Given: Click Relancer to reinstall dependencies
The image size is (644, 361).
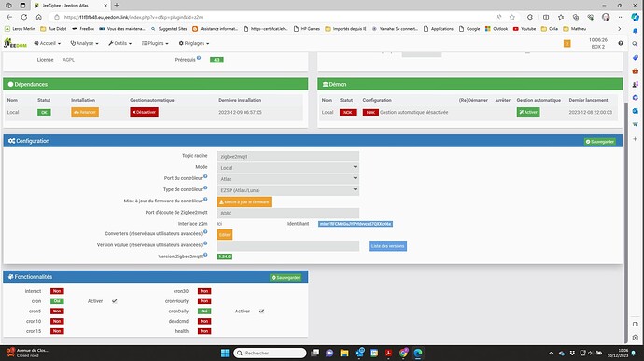Looking at the screenshot, I should coord(85,112).
